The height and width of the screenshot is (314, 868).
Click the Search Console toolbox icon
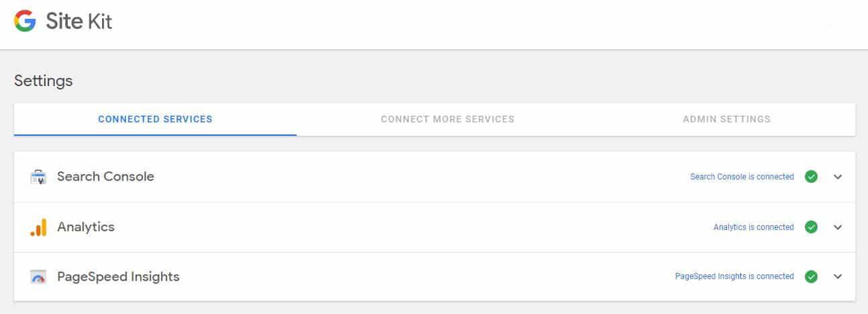coord(38,178)
